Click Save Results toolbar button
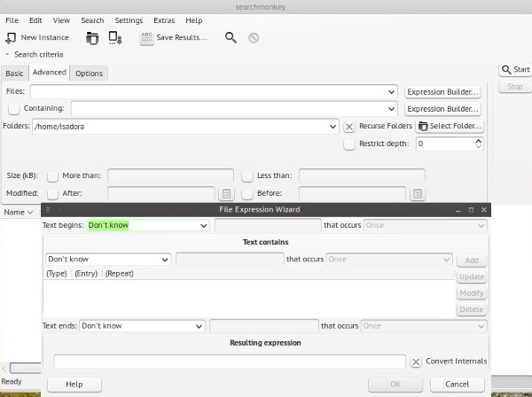This screenshot has height=397, width=532. coord(174,38)
